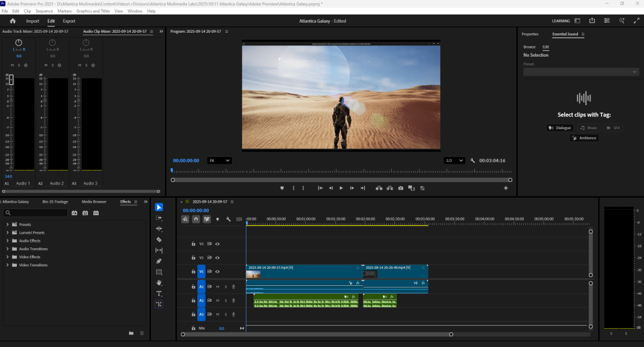Expand Audio Effects folder
The image size is (644, 347).
pyautogui.click(x=8, y=241)
